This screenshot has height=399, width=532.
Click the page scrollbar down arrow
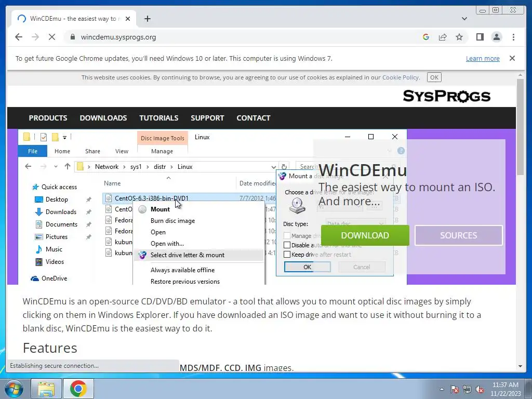(x=520, y=366)
